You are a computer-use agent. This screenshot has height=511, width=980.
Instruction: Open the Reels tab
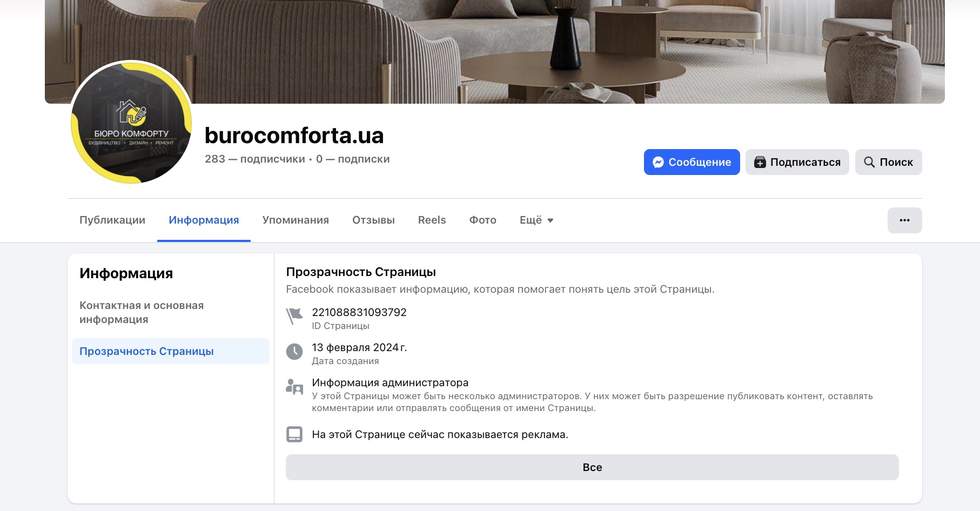(432, 220)
